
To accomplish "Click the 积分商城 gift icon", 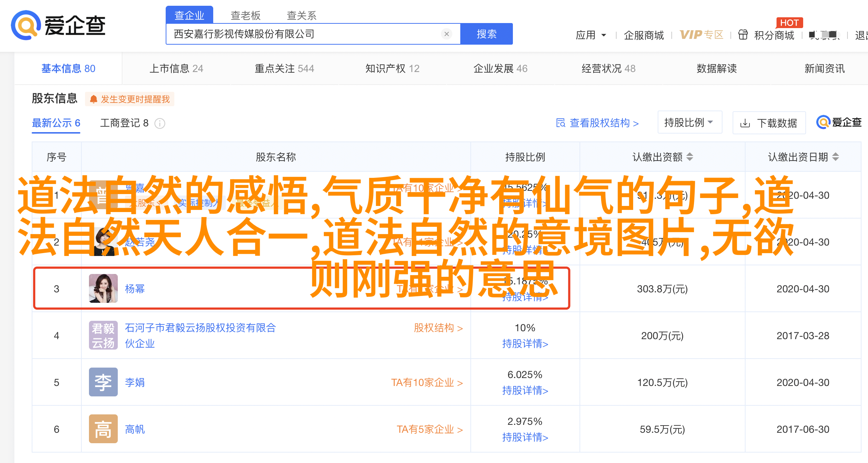I will pyautogui.click(x=743, y=35).
